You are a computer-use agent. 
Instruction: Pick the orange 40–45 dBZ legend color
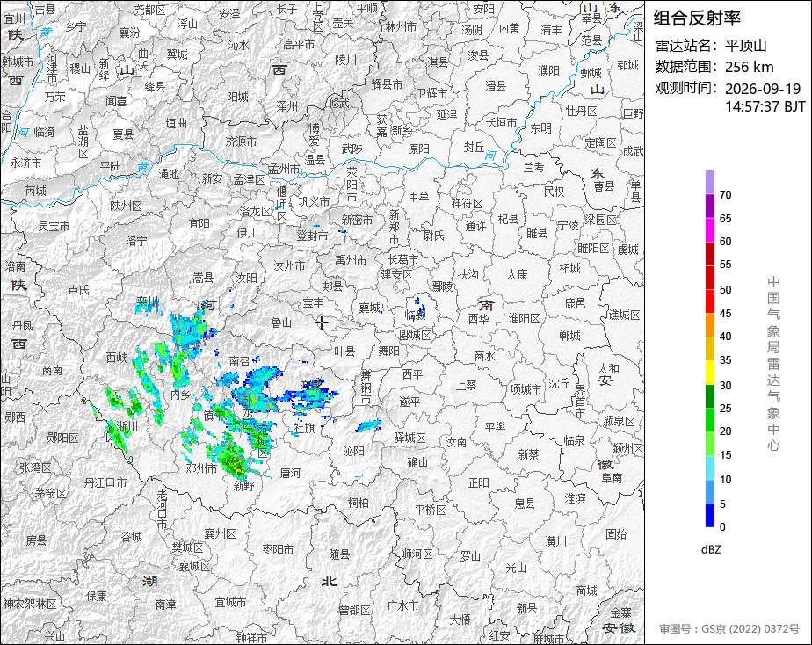[709, 325]
